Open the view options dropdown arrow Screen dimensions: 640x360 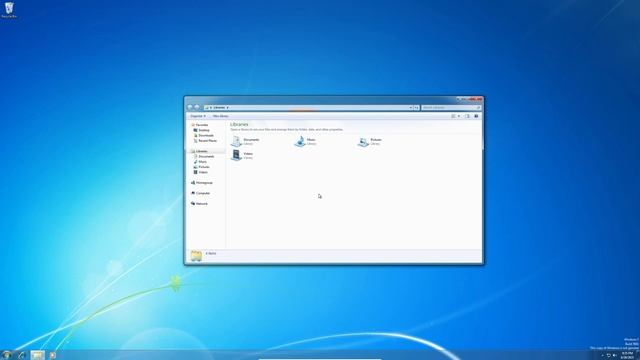pos(459,116)
